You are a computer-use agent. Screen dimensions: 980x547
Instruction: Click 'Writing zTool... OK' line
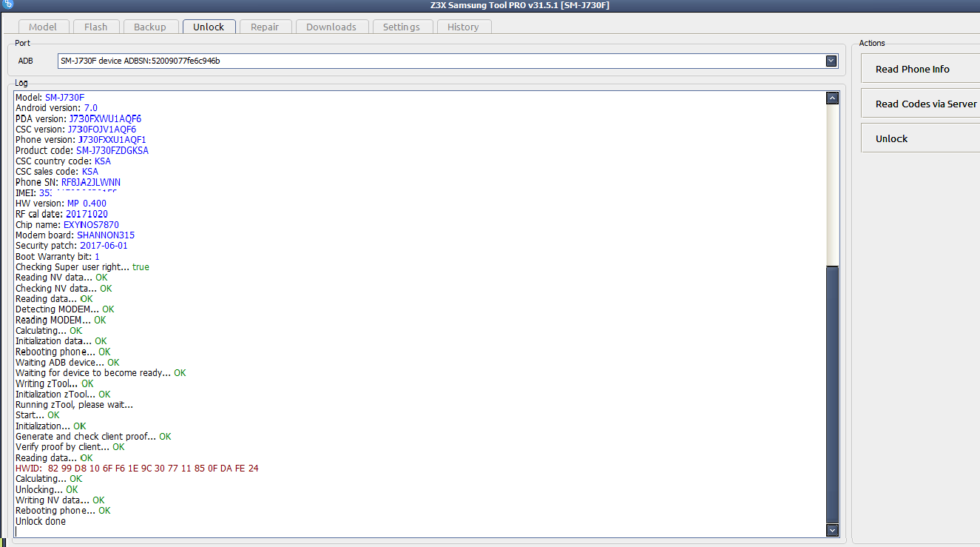click(x=55, y=383)
